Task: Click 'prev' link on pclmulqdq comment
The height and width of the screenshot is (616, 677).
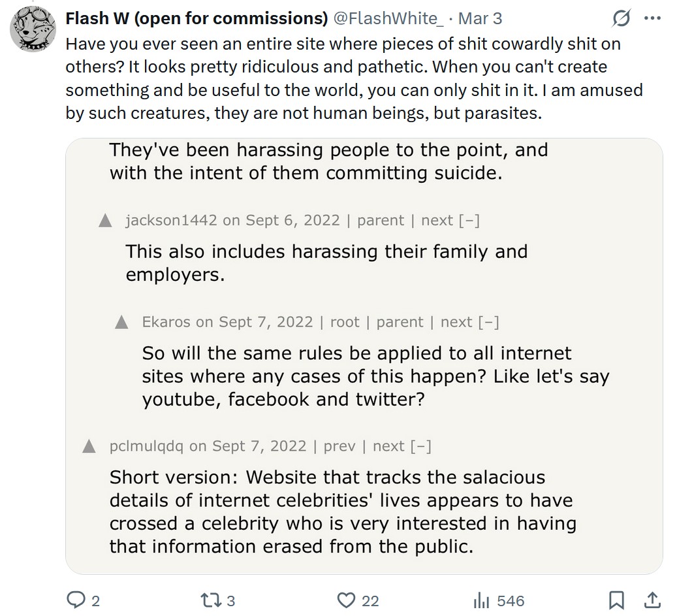Action: point(339,446)
